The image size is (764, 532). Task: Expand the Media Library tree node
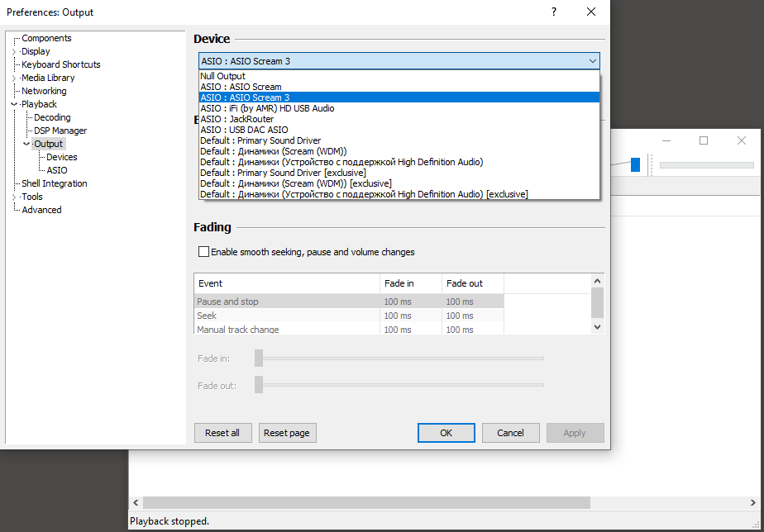click(x=14, y=78)
